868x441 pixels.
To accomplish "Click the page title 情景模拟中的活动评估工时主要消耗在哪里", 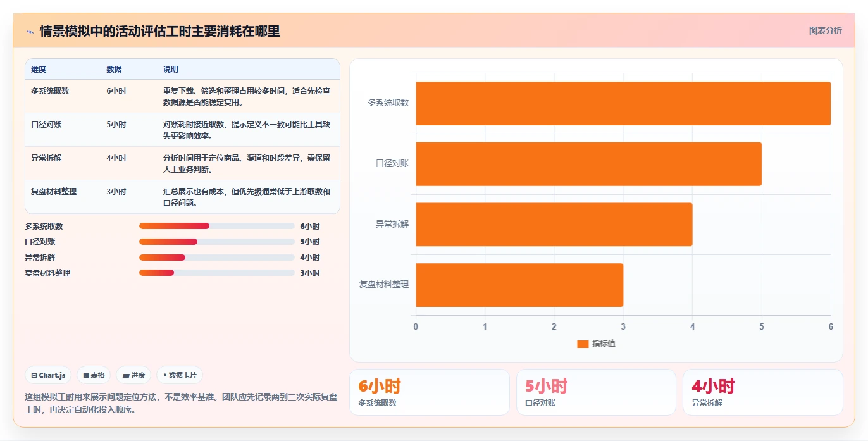I will pyautogui.click(x=159, y=31).
